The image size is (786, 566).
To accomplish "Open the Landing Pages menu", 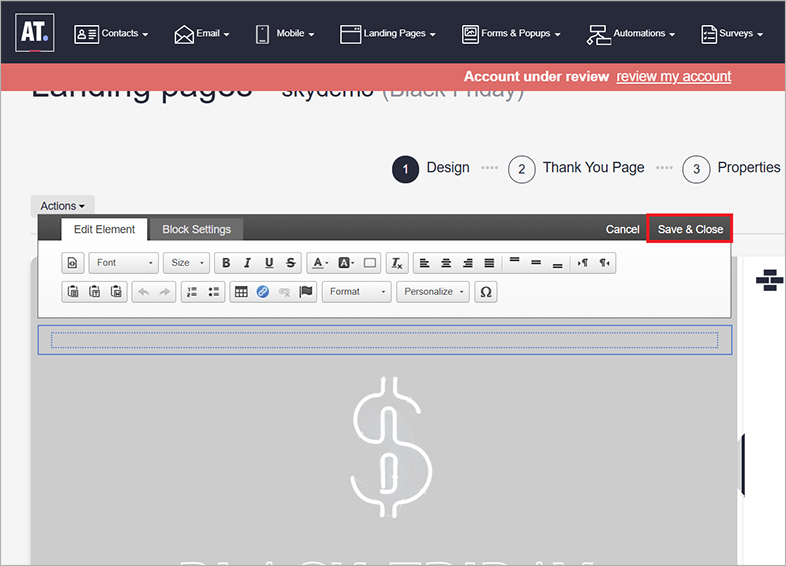I will click(388, 33).
